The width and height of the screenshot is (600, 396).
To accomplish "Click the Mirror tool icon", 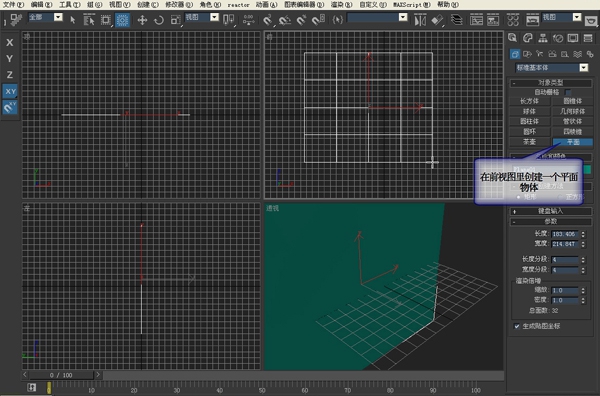I will tap(420, 20).
